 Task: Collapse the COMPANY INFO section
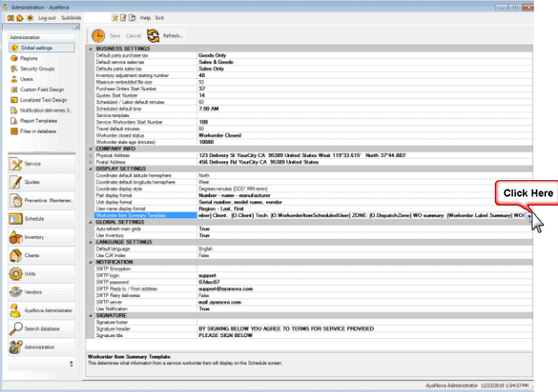click(x=90, y=149)
